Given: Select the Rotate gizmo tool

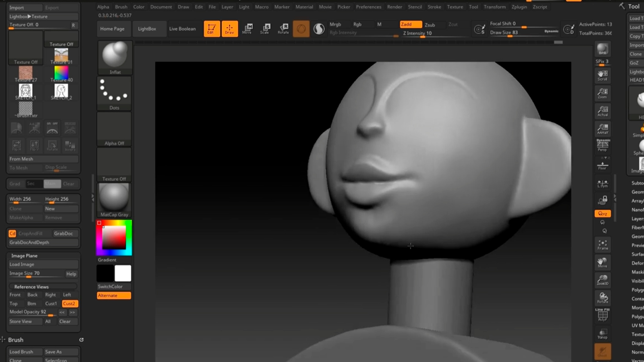Looking at the screenshot, I should tap(283, 29).
